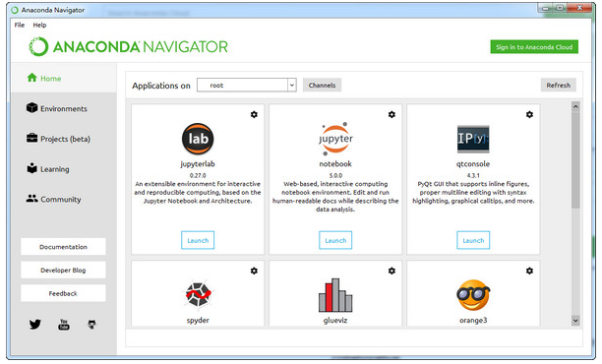Open the Twitter icon link in sidebar
Screen dimensions: 602x364
pyautogui.click(x=35, y=325)
